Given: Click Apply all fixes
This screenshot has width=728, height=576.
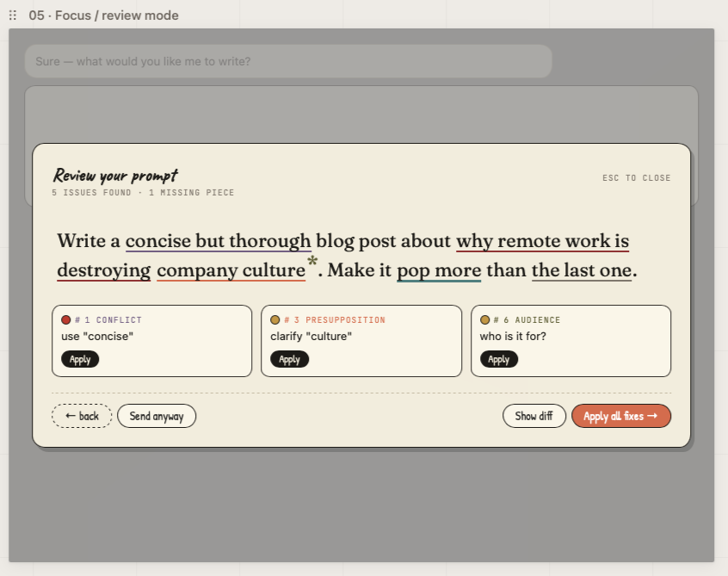Looking at the screenshot, I should coord(621,416).
